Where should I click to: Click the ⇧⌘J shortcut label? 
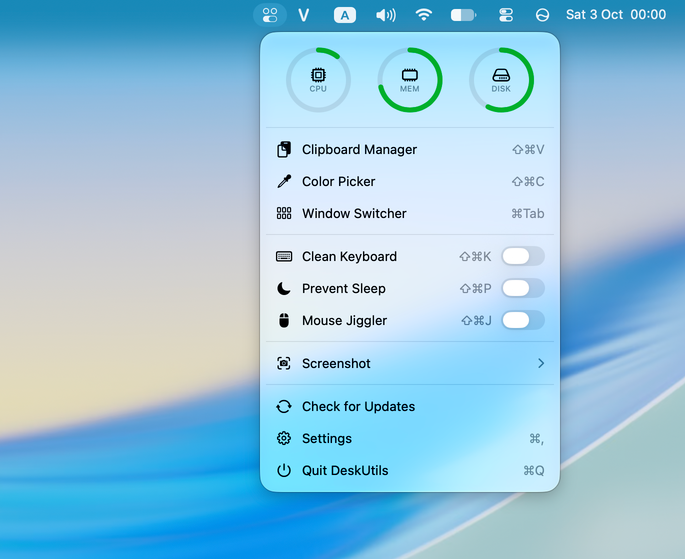[477, 321]
